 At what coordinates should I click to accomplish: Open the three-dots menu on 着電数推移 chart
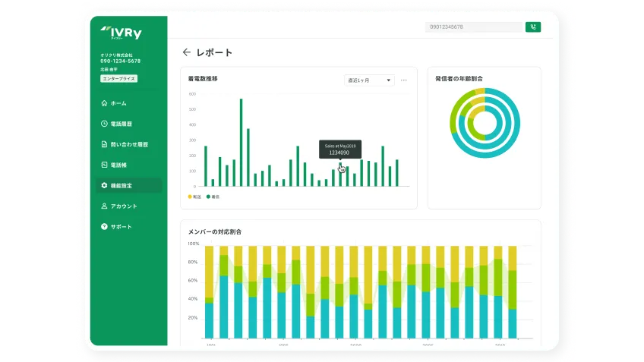pyautogui.click(x=404, y=80)
